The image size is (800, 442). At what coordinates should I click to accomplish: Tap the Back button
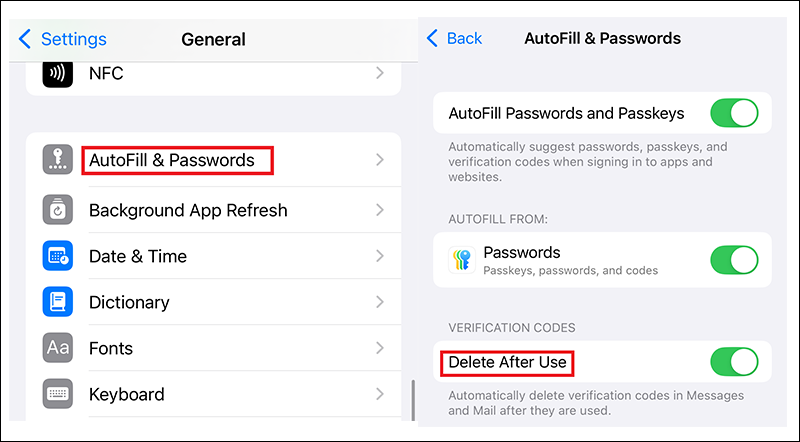[x=454, y=38]
